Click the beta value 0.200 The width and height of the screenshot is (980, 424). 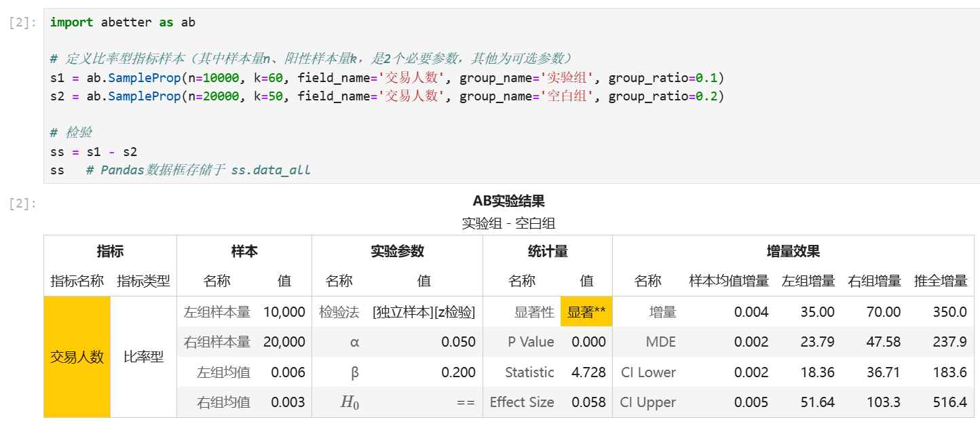[458, 372]
